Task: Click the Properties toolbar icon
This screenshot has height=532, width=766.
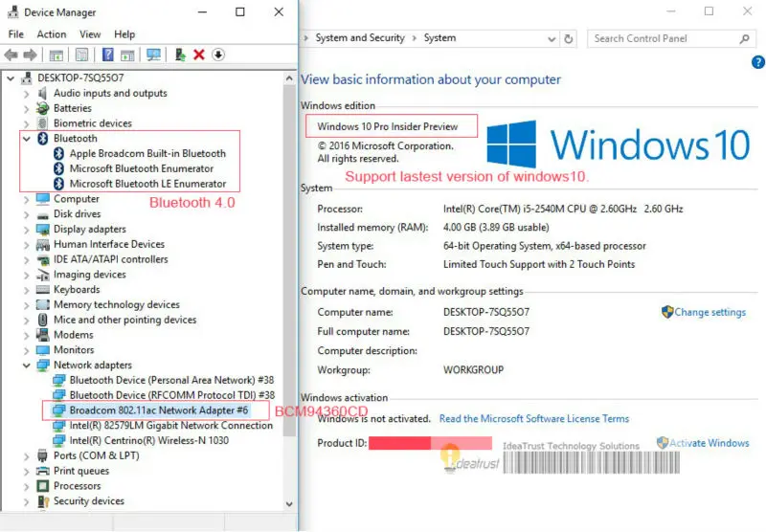Action: 82,55
